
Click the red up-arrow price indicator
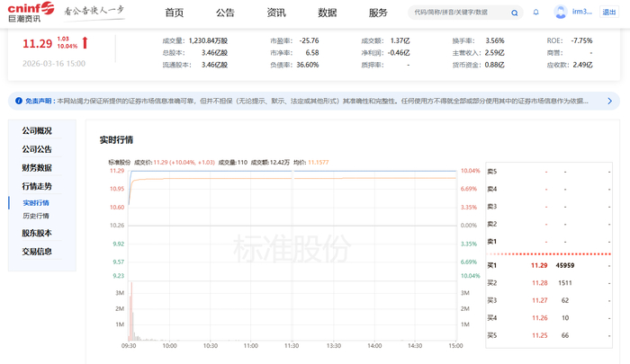[85, 43]
